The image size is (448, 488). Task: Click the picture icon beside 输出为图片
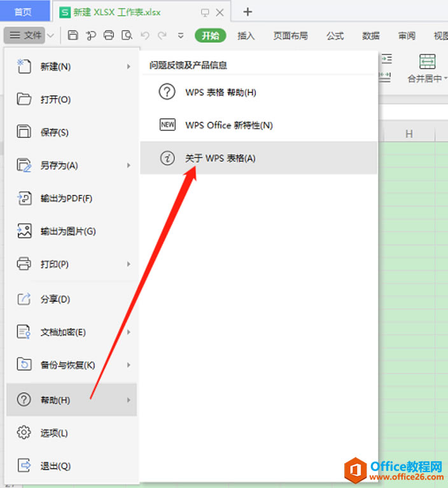[24, 231]
